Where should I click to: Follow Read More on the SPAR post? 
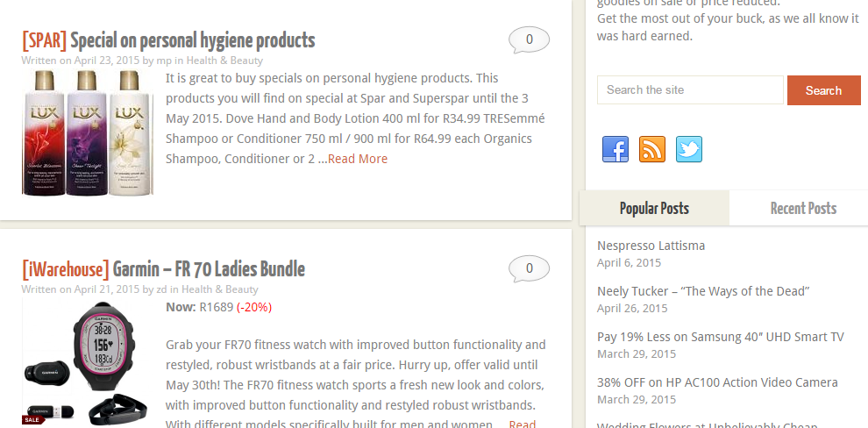click(358, 159)
